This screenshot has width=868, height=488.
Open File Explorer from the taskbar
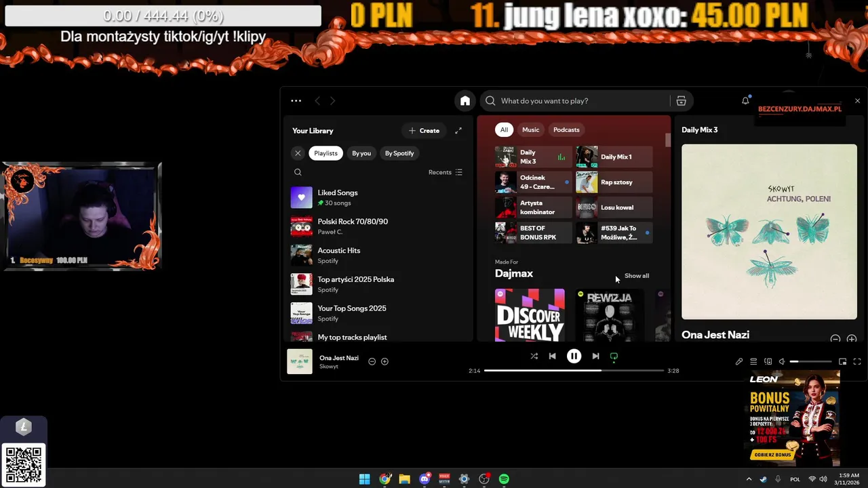click(405, 479)
